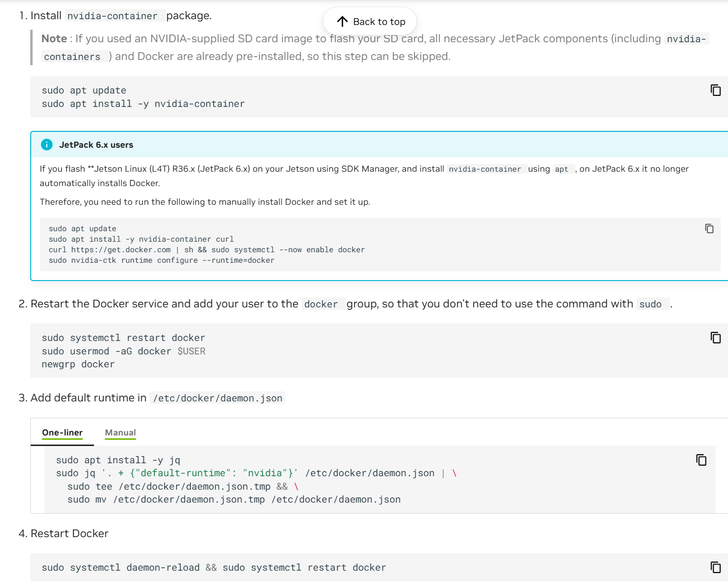Click the 'sudo nvidia-ctk runtime configure --runtime=docker' line
728x587 pixels.
[x=161, y=260]
